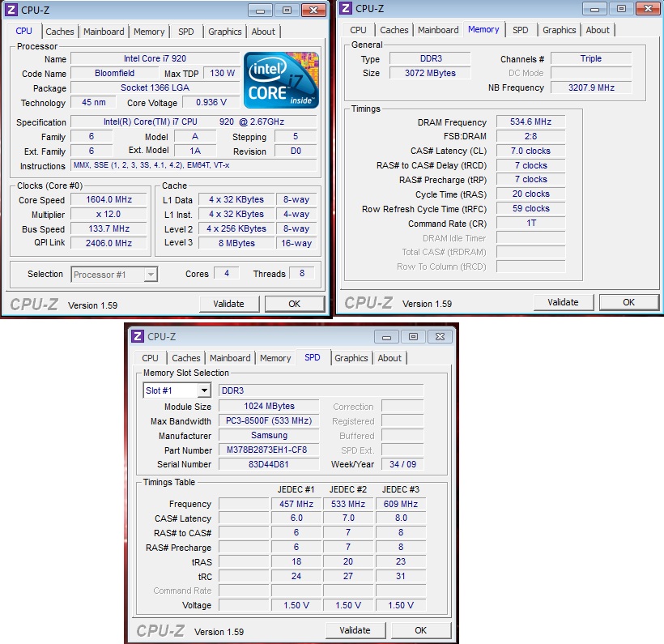664x644 pixels.
Task: Click the part number 'M378B2873EH1-CF8'
Action: [x=269, y=450]
